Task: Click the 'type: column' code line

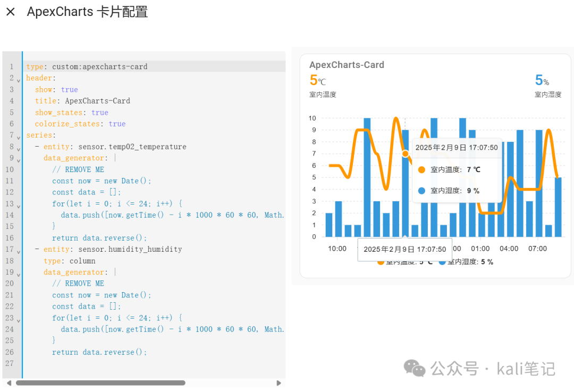Action: click(x=70, y=261)
